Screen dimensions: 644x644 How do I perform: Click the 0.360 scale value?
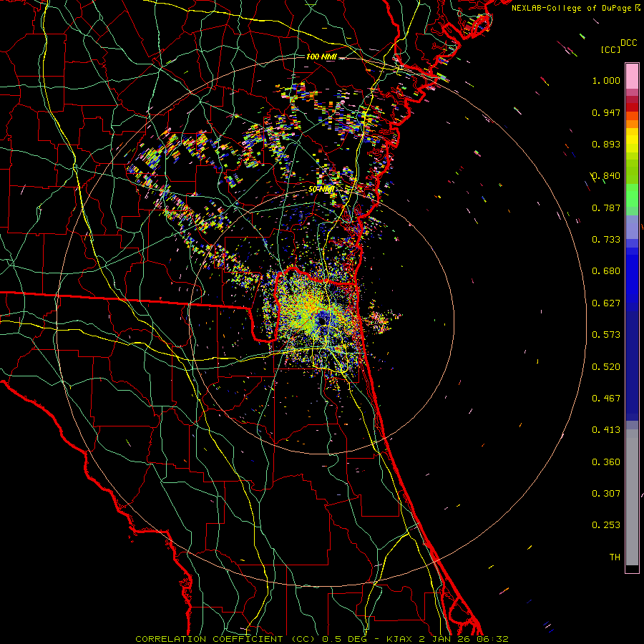606,462
